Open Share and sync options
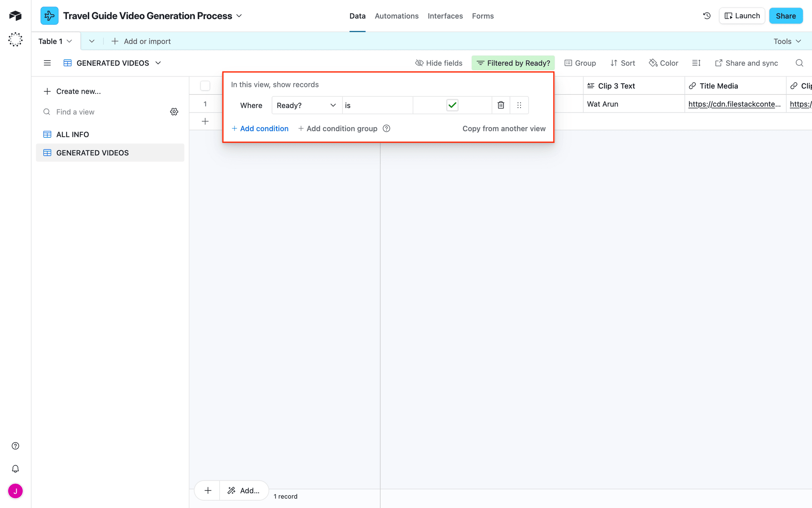 [x=747, y=63]
